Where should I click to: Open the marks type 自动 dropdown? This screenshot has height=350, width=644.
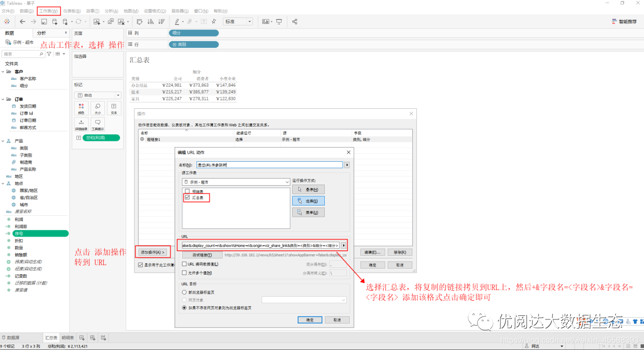coord(97,95)
